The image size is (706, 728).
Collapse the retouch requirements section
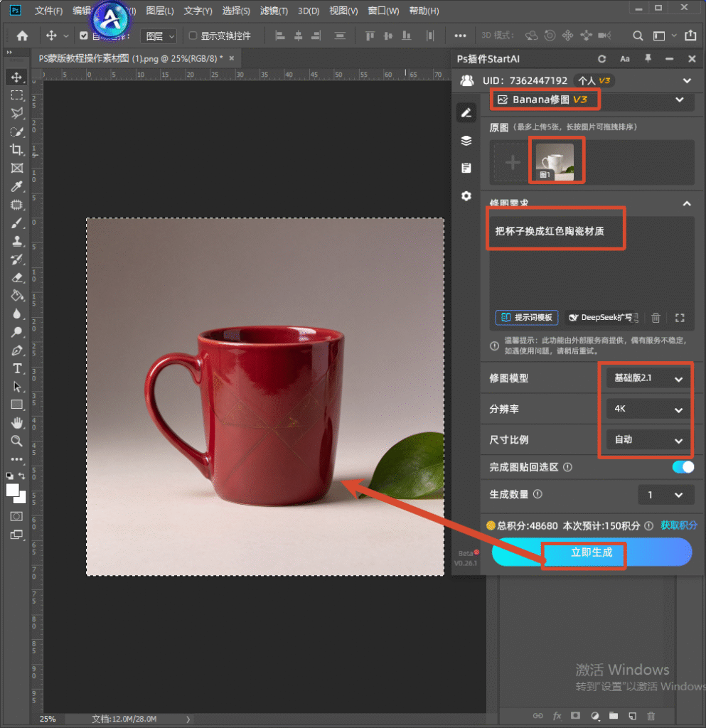coord(687,203)
